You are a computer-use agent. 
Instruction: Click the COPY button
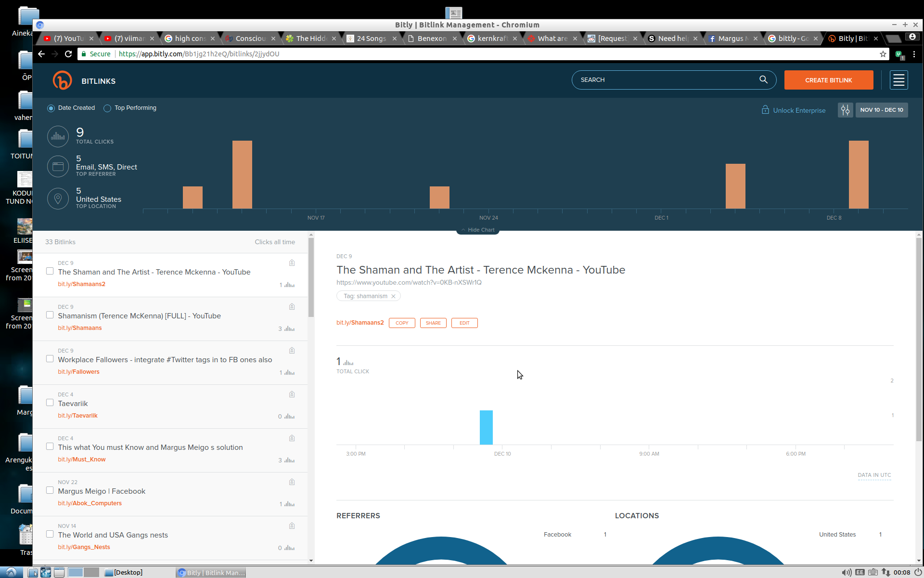402,323
